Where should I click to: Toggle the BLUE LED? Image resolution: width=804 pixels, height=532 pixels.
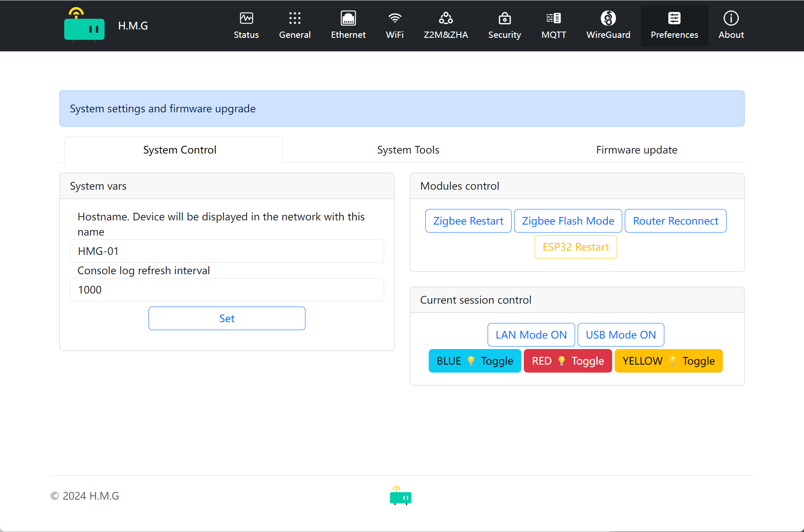tap(475, 361)
